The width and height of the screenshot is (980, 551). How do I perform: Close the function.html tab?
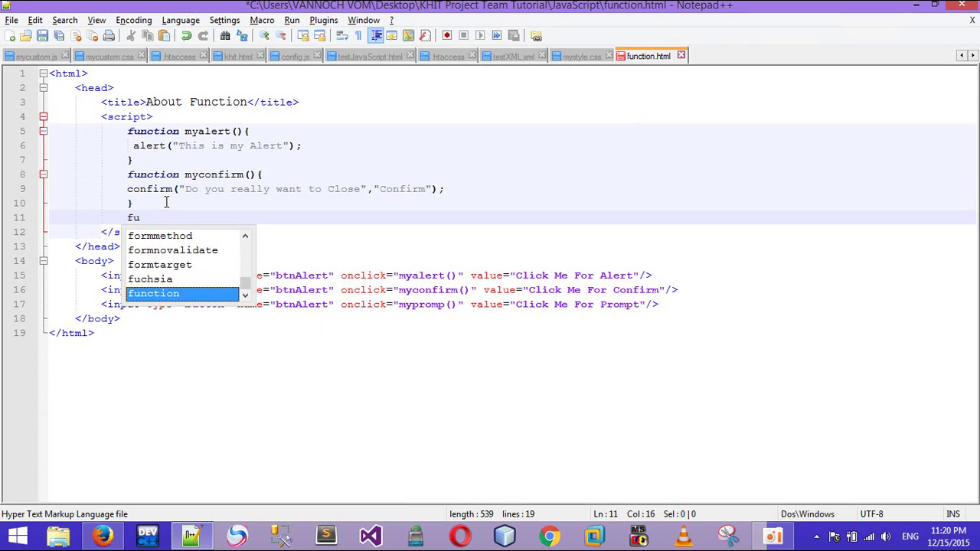coord(681,55)
